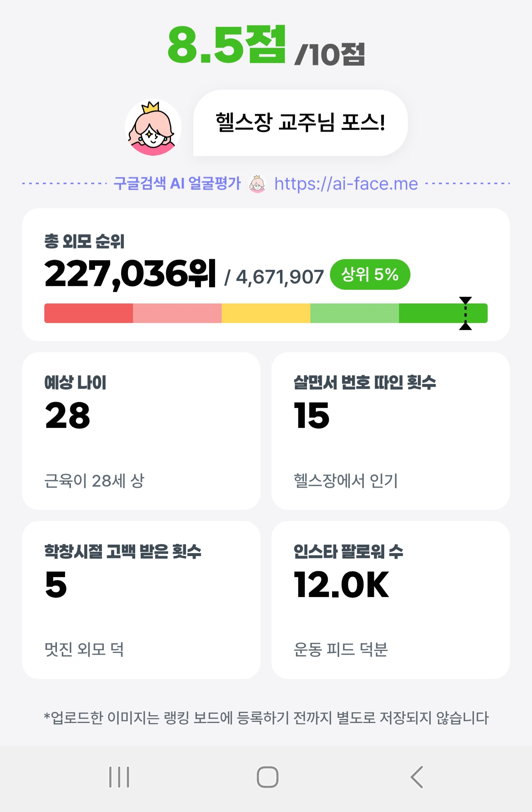Tap the image storage disclaimer note
The height and width of the screenshot is (812, 532).
click(x=266, y=717)
